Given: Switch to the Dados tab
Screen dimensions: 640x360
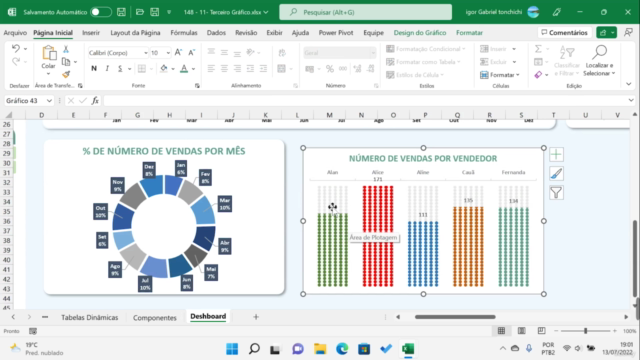Looking at the screenshot, I should click(216, 33).
